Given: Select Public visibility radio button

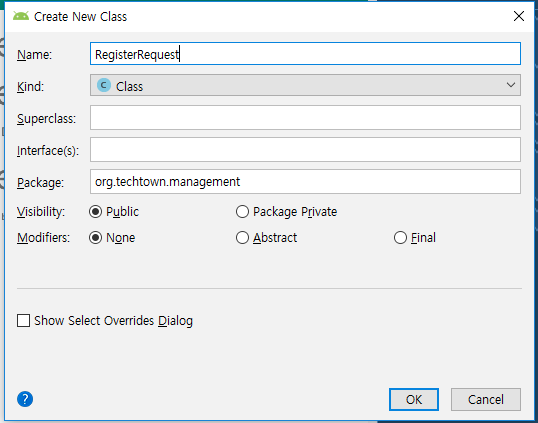Looking at the screenshot, I should pyautogui.click(x=95, y=212).
